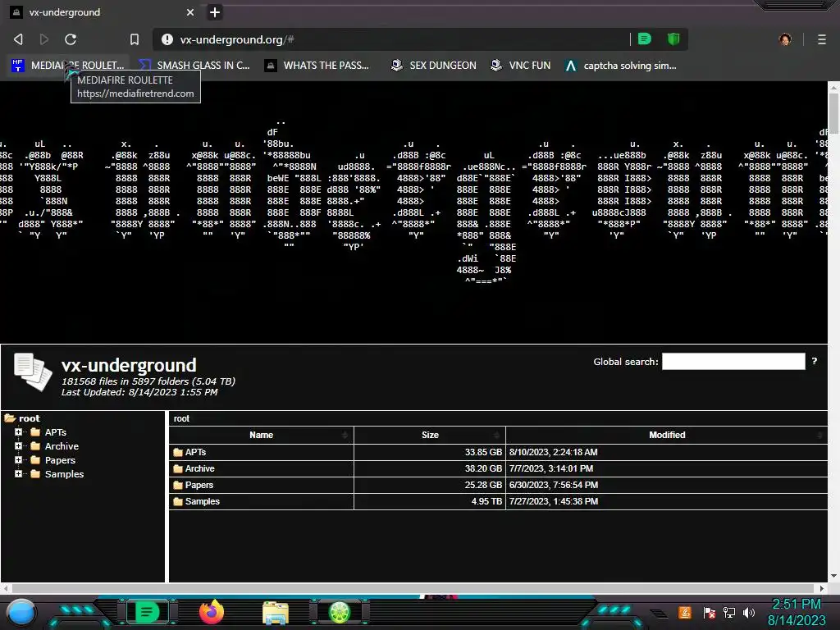840x630 pixels.
Task: Open a new browser tab
Action: pyautogui.click(x=215, y=11)
